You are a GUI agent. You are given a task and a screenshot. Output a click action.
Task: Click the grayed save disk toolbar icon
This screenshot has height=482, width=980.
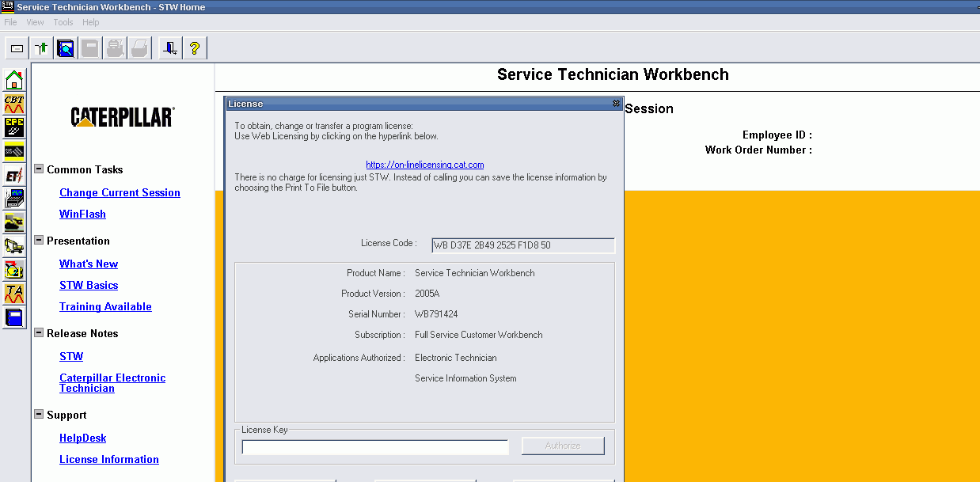pyautogui.click(x=90, y=48)
